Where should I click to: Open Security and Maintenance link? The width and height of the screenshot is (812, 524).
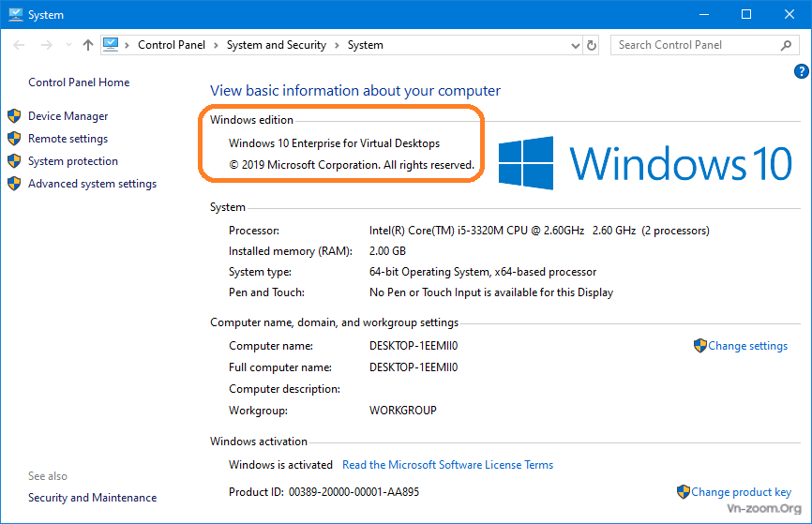(x=92, y=498)
